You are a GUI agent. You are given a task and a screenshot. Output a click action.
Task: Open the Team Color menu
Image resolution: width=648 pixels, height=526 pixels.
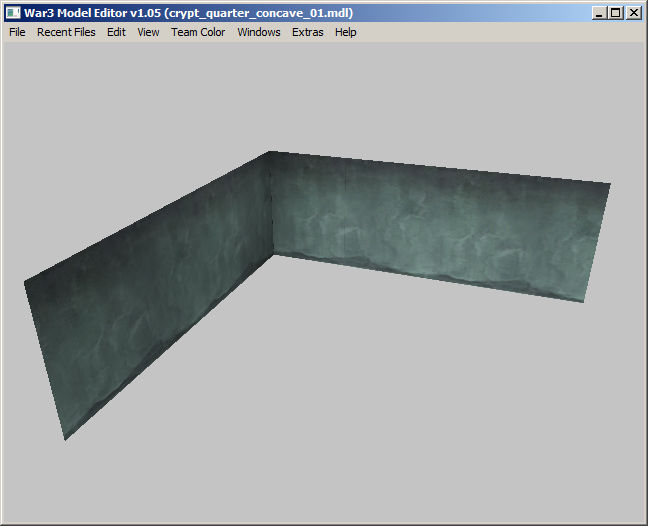coord(198,32)
